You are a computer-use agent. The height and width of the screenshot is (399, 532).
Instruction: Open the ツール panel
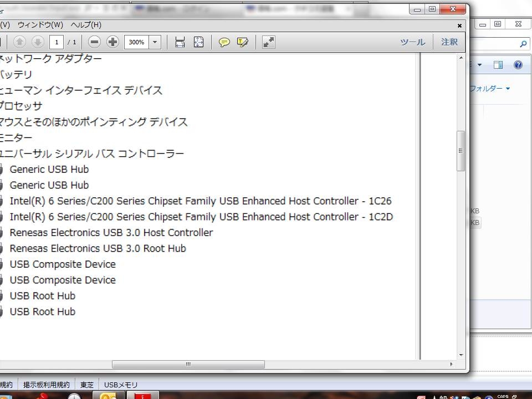click(412, 42)
